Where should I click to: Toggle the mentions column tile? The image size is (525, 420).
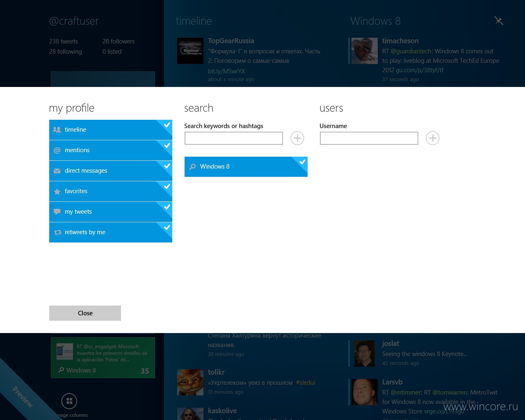(x=111, y=150)
